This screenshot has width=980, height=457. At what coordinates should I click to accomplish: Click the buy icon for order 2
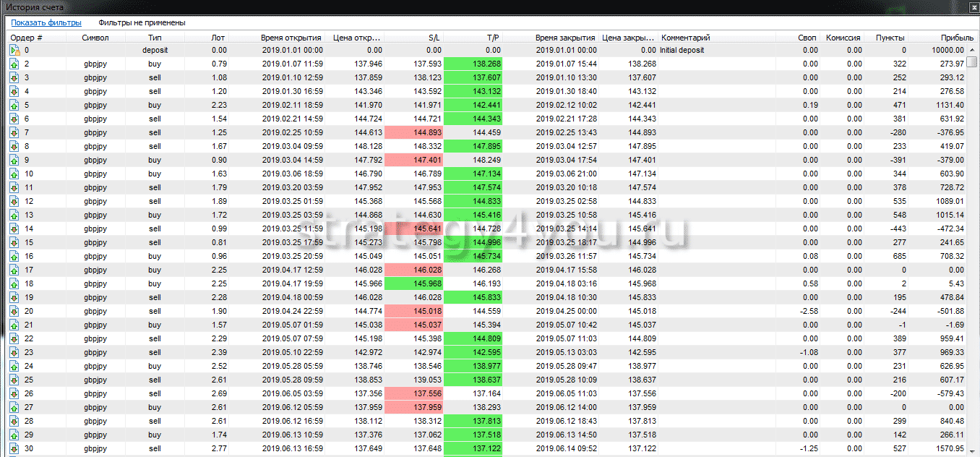point(14,64)
